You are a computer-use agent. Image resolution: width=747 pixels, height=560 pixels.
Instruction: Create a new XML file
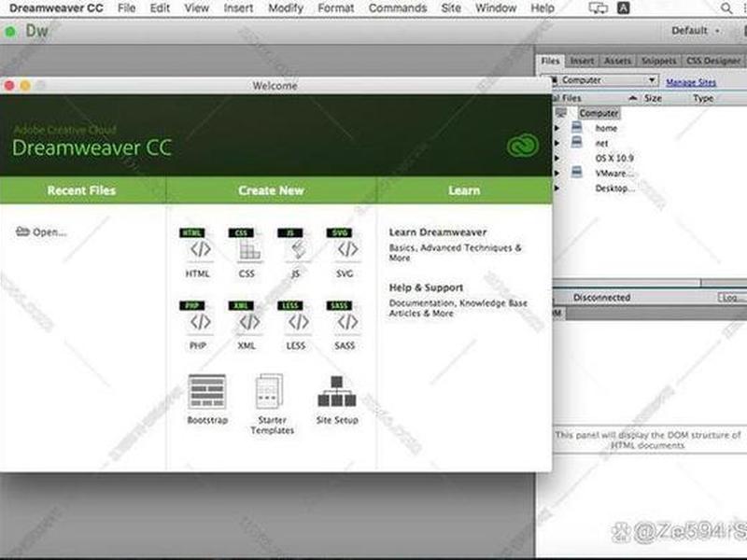247,326
